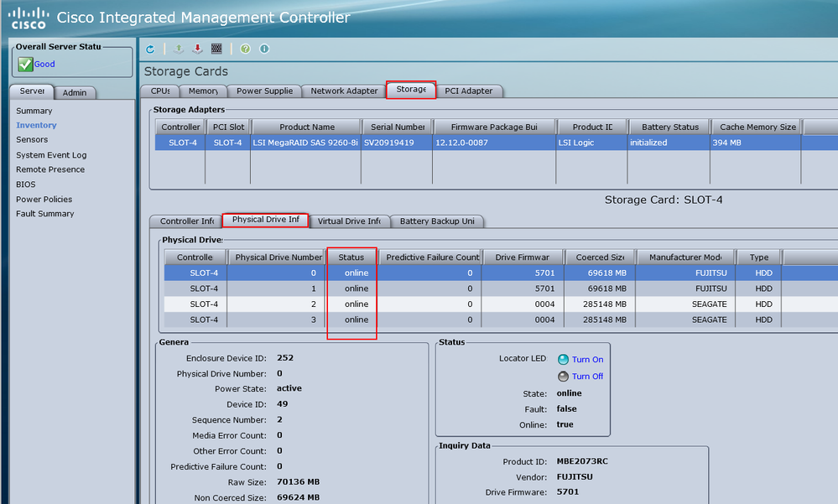
Task: Click the Type column header in drives table
Action: [759, 257]
